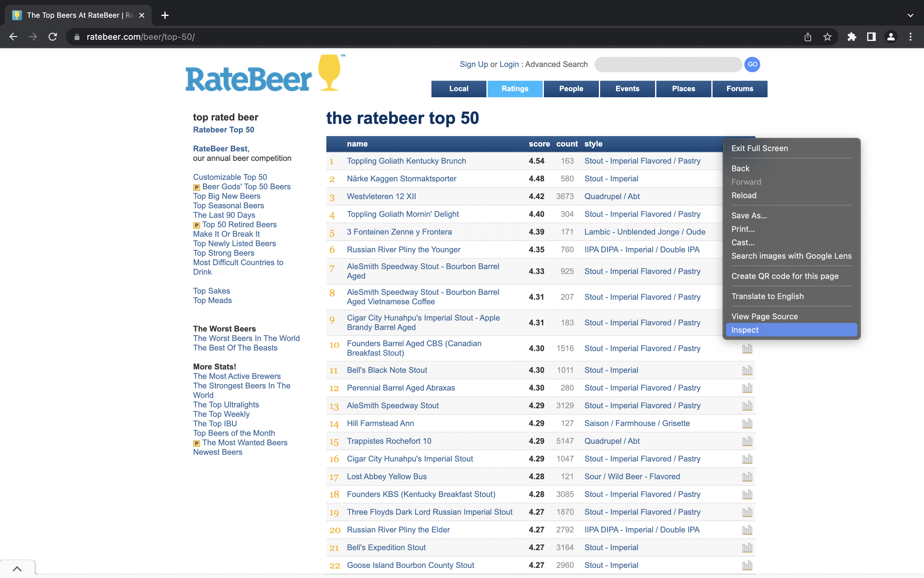Click the Quadrupel / Abt style for Westvleteren

(x=612, y=196)
